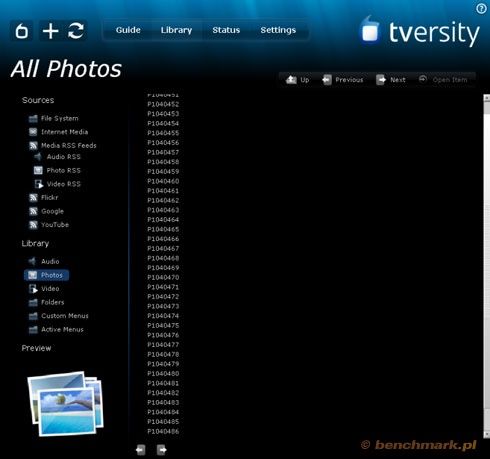This screenshot has width=490, height=459.
Task: Click the left page arrow below list
Action: (140, 450)
